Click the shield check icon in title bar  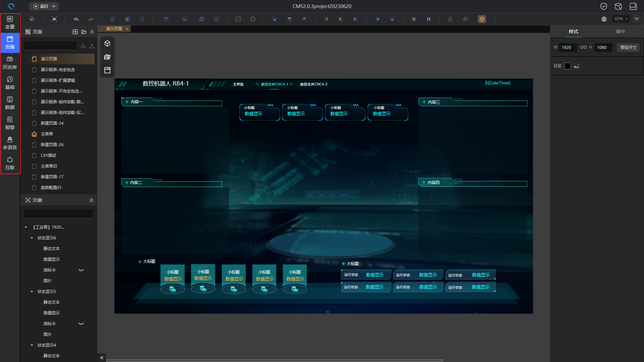click(x=604, y=6)
